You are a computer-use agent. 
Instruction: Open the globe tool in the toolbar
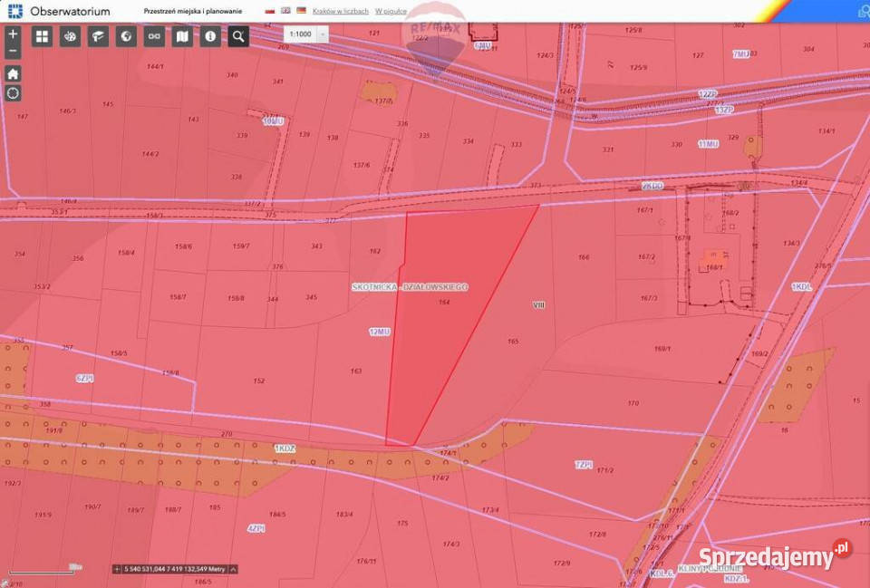[126, 36]
